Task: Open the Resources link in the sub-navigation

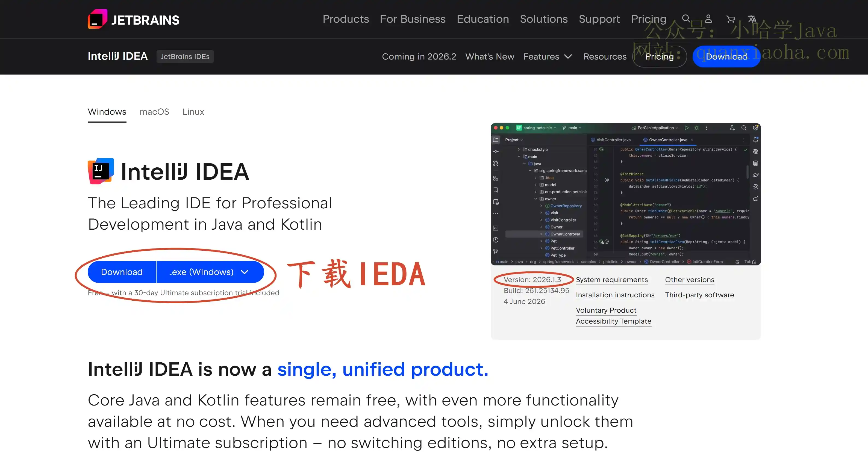Action: [605, 57]
